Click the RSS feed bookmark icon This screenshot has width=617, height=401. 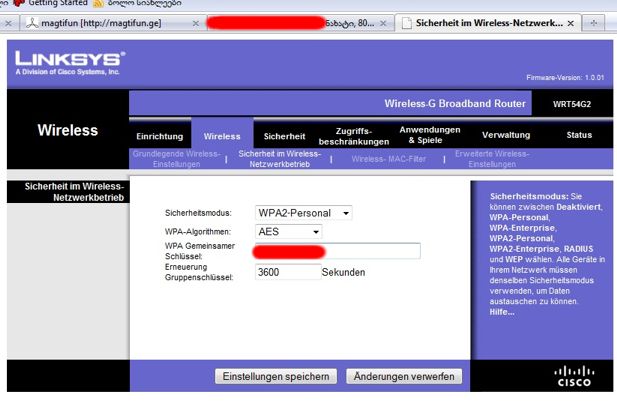(98, 4)
